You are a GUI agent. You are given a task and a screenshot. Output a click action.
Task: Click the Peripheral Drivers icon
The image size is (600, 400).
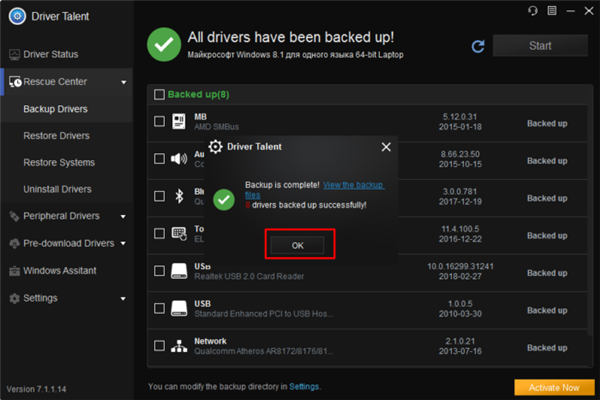pos(15,216)
